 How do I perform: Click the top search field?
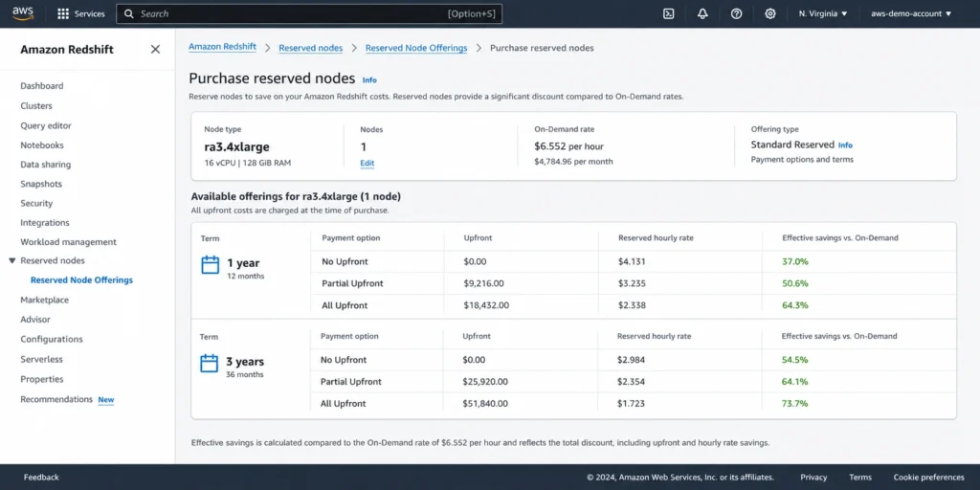309,13
